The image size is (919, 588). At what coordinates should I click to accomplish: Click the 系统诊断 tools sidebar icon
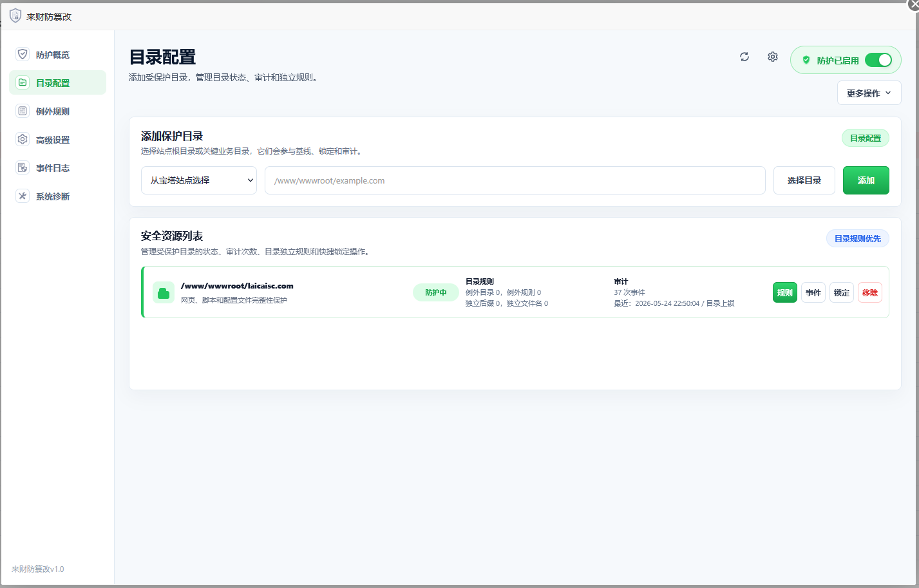23,196
